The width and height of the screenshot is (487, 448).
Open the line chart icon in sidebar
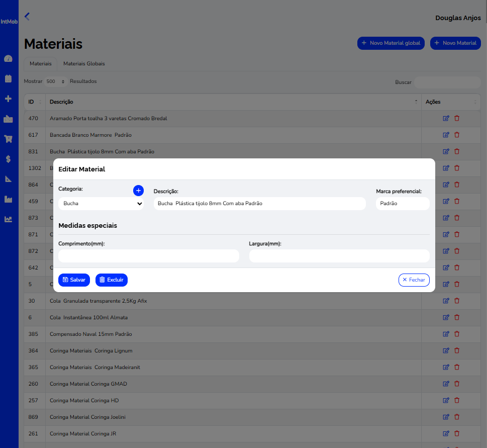8,219
